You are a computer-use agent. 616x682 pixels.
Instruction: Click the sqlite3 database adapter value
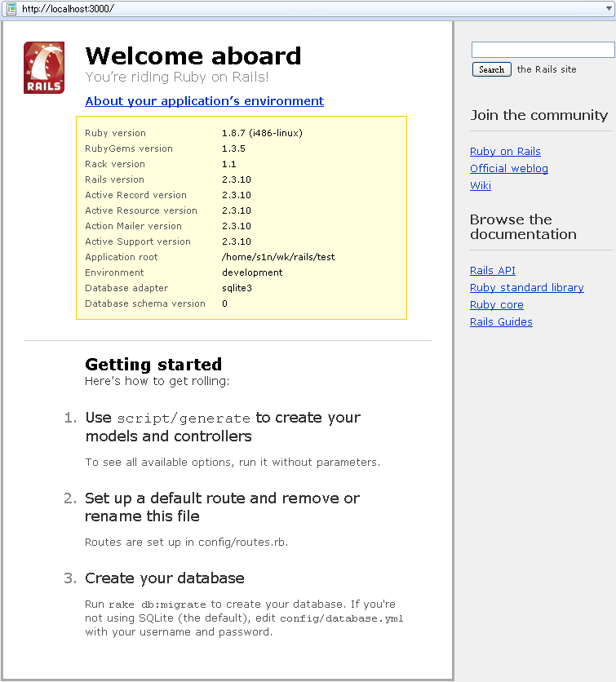pyautogui.click(x=238, y=288)
